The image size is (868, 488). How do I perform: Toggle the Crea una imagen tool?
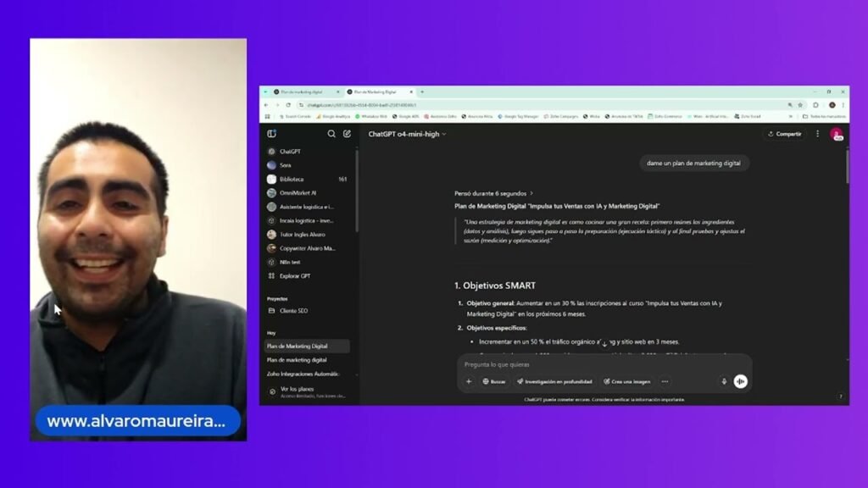(626, 381)
